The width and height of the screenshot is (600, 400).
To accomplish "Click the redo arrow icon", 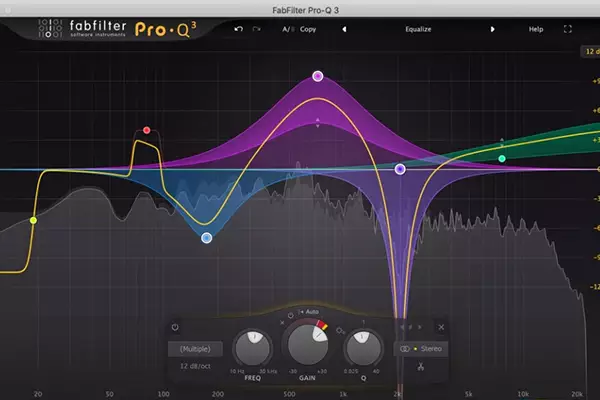I will pyautogui.click(x=257, y=29).
